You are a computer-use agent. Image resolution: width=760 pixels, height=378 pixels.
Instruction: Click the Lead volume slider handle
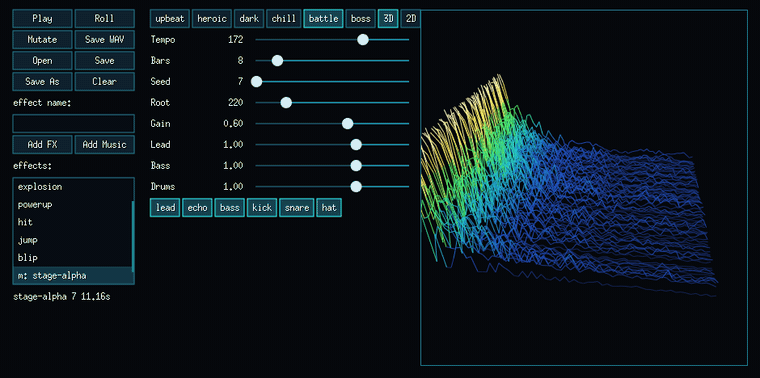point(356,144)
